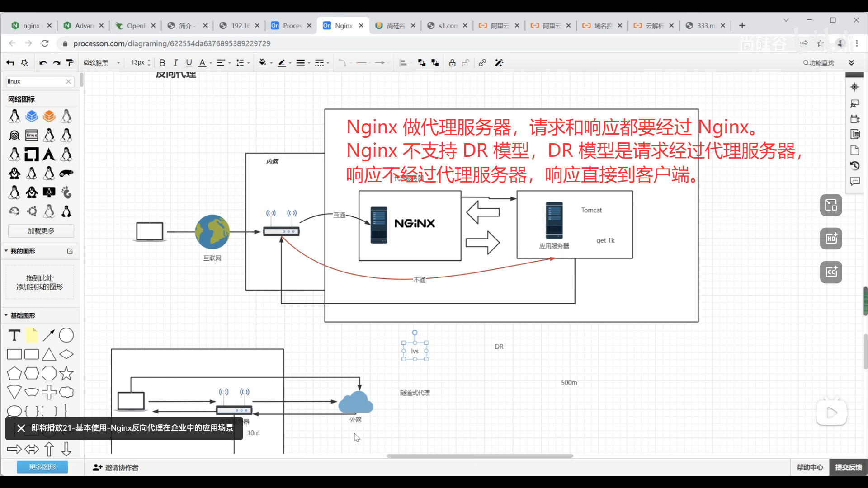Toggle italic formatting

(x=175, y=63)
